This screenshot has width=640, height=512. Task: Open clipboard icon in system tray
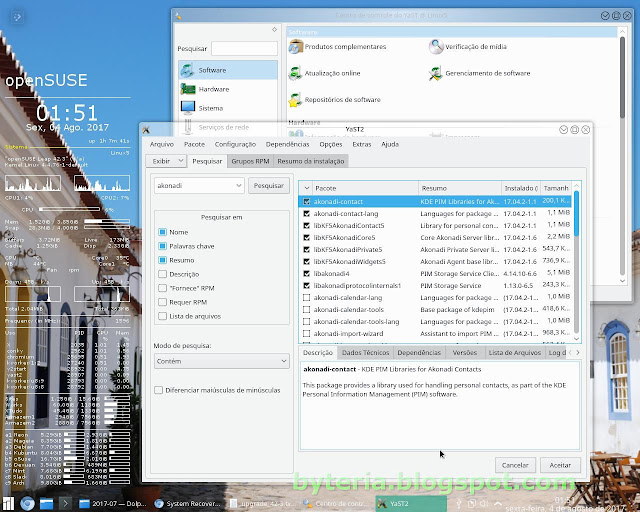[471, 503]
